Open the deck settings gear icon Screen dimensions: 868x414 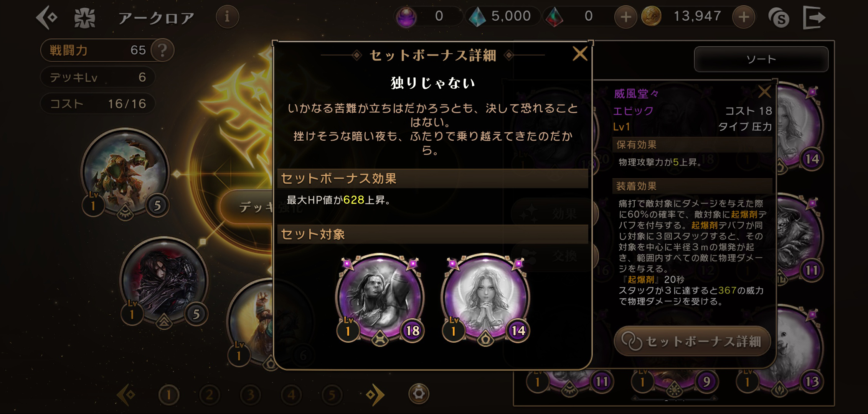419,394
